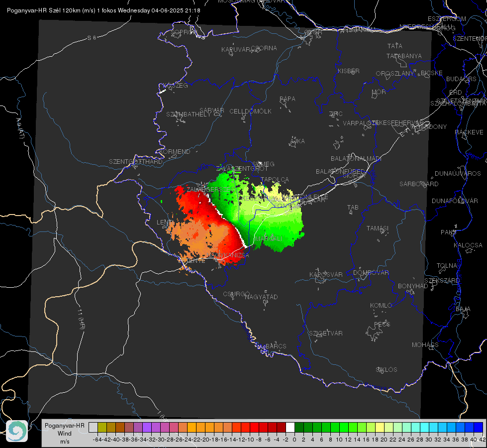This screenshot has width=487, height=448.
Task: Click the VÁRPALOTA label
Action: 360,123
